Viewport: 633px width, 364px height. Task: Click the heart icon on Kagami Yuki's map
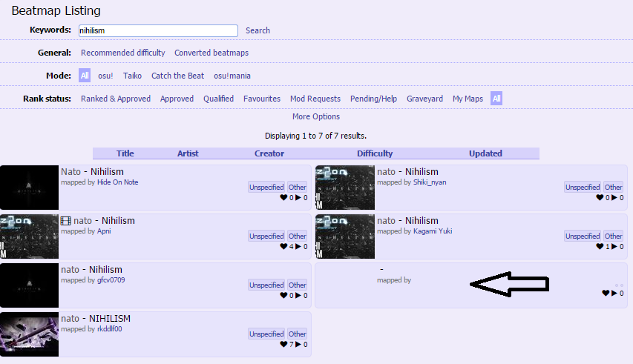click(x=600, y=246)
